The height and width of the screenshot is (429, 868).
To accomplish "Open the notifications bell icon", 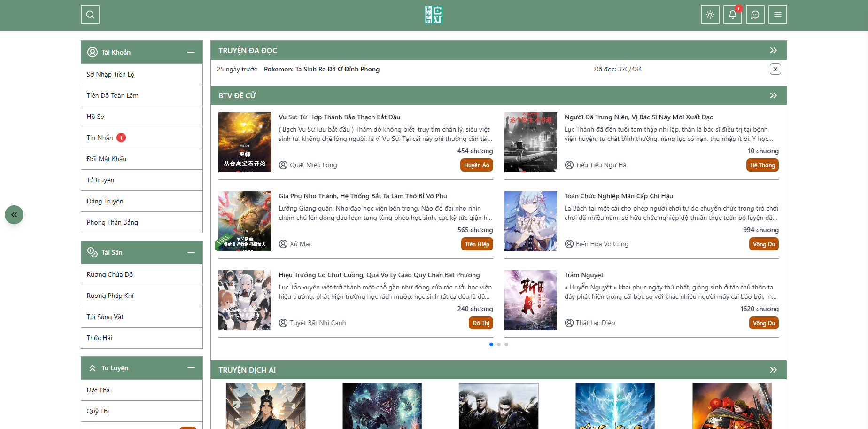I will [x=732, y=15].
